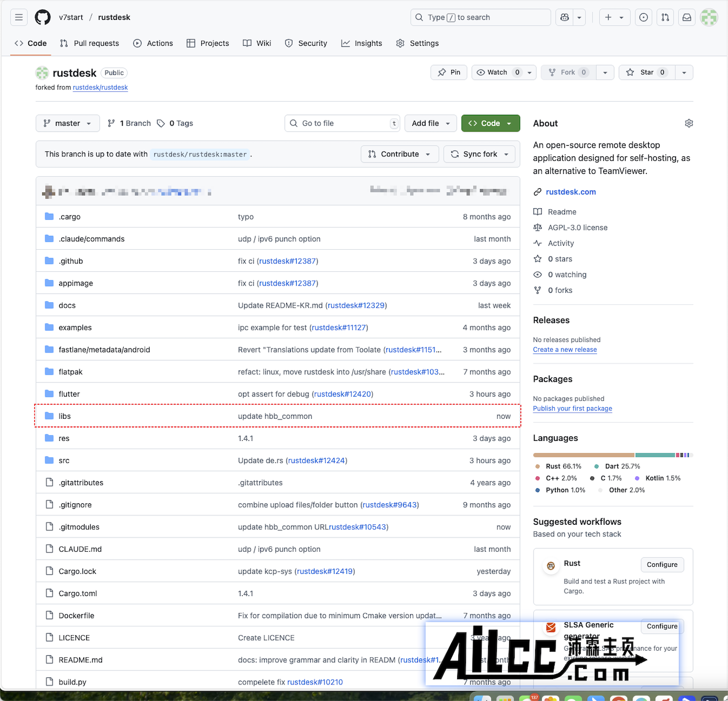This screenshot has width=728, height=701.
Task: Click the Fork button
Action: point(568,72)
